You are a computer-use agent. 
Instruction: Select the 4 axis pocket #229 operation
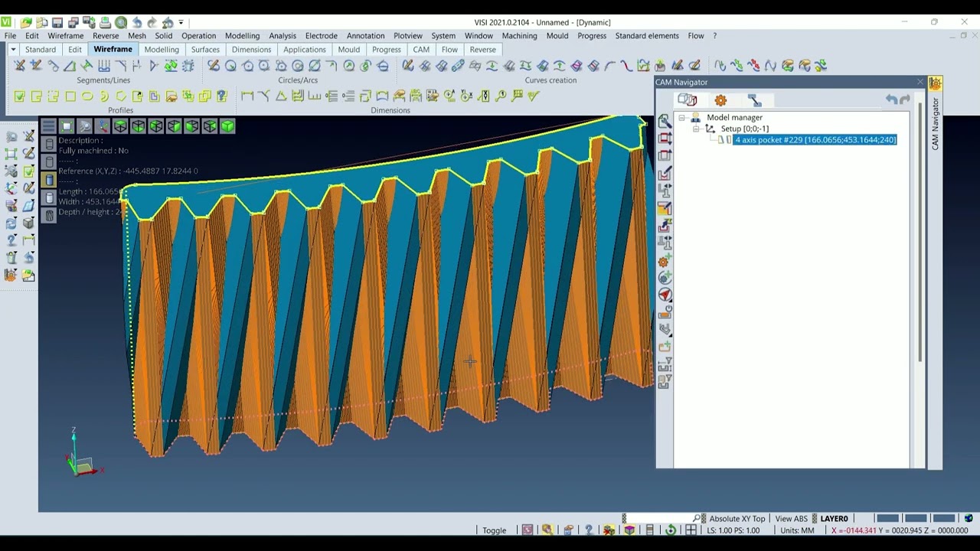(815, 140)
